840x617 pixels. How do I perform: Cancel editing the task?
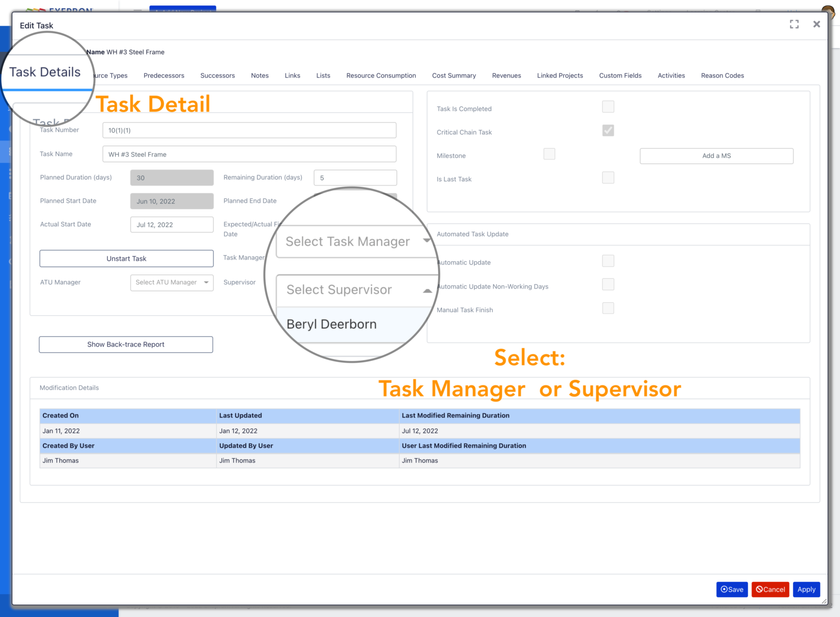771,590
